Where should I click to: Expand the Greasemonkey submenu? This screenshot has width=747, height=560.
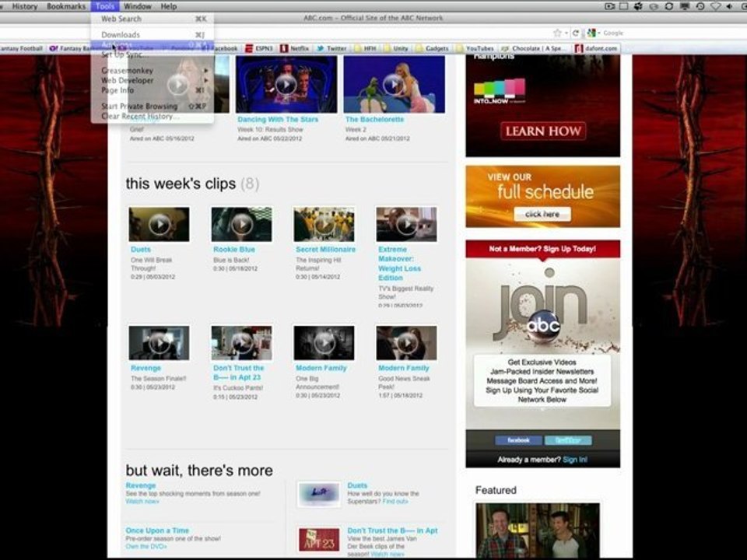tap(153, 71)
